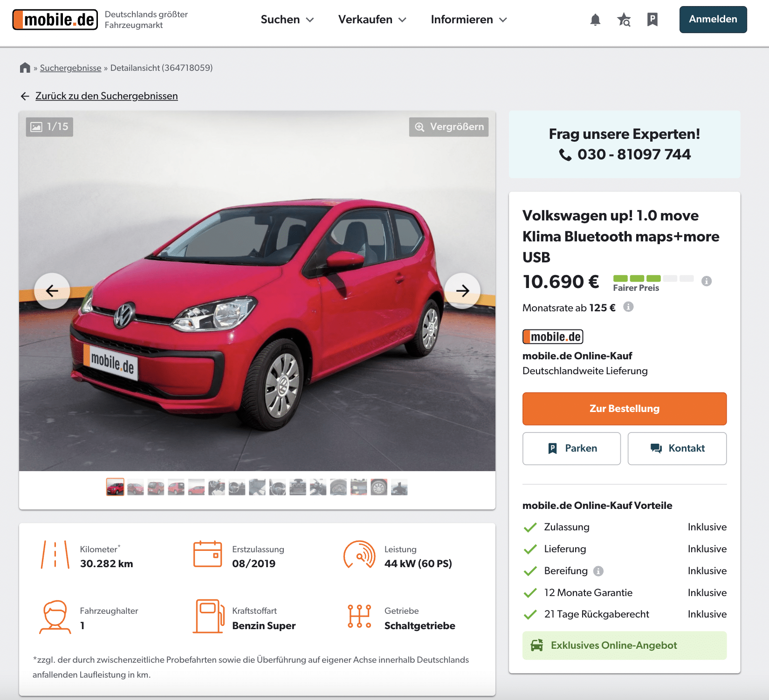
Task: Click the Leistung gauge icon
Action: (x=359, y=555)
